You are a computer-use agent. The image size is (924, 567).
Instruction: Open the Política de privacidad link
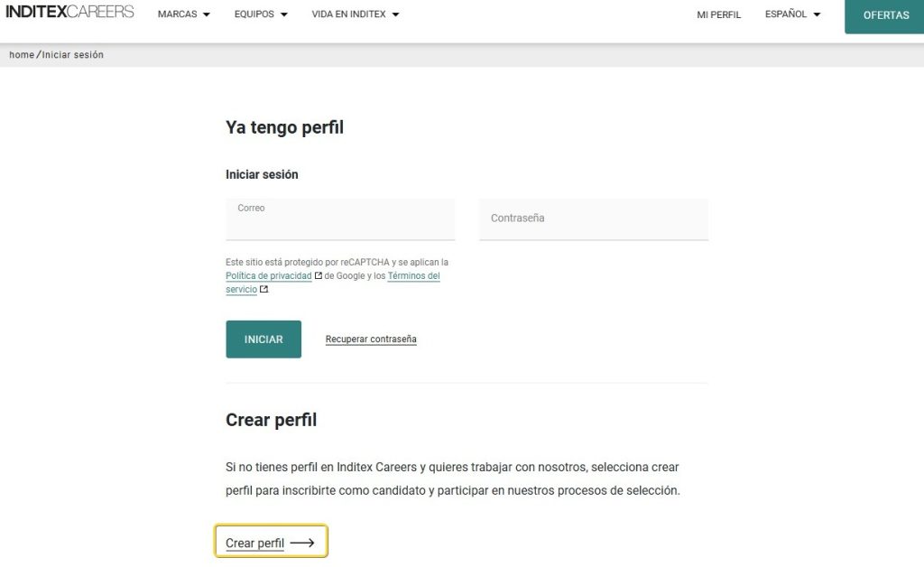click(268, 275)
